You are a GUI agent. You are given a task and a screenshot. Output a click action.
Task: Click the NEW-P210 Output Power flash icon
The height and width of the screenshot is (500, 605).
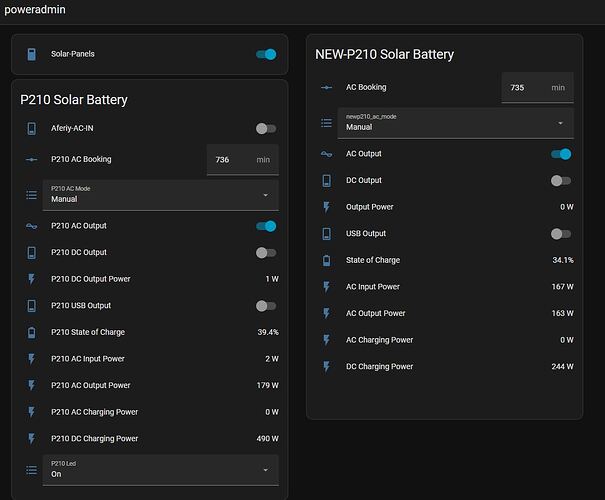click(326, 207)
